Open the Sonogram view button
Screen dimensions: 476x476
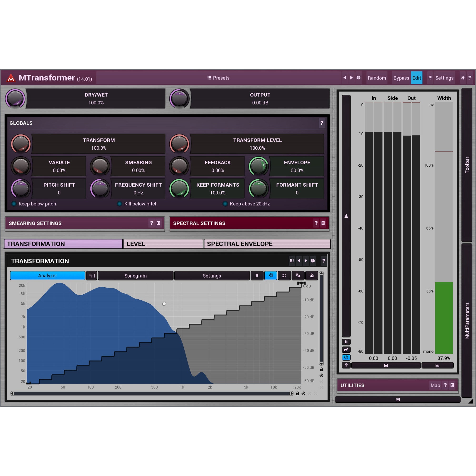point(135,275)
